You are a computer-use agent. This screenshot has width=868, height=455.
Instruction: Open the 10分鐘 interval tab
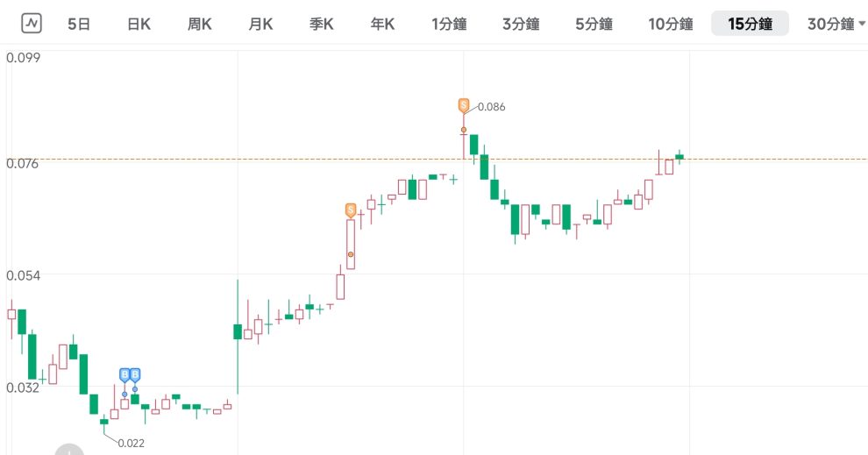(x=670, y=24)
